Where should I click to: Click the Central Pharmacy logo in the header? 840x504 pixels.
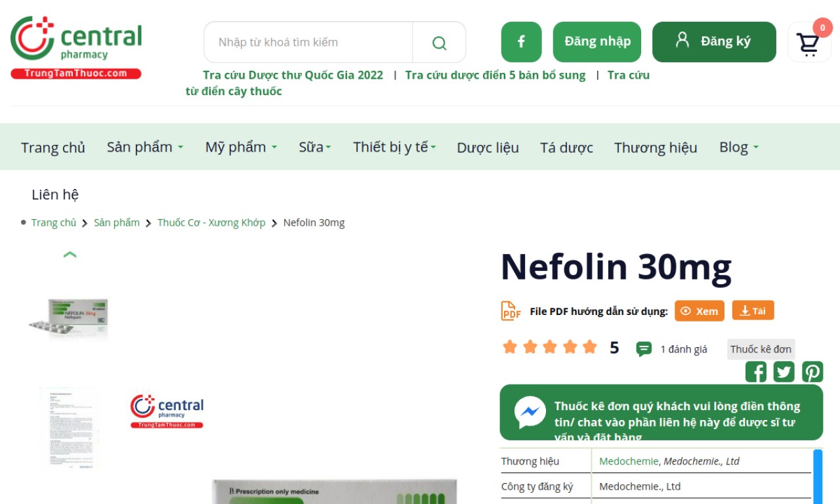[x=76, y=47]
